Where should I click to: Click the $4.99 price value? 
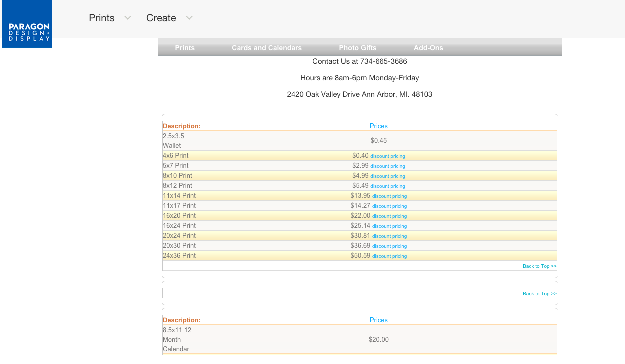[x=360, y=176]
